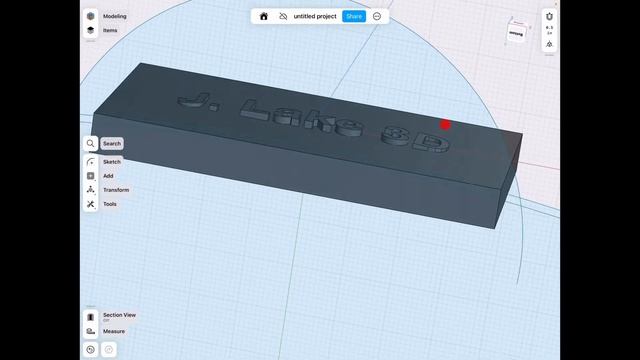Viewport: 640px width, 360px height.
Task: Undo the last action
Action: click(91, 350)
